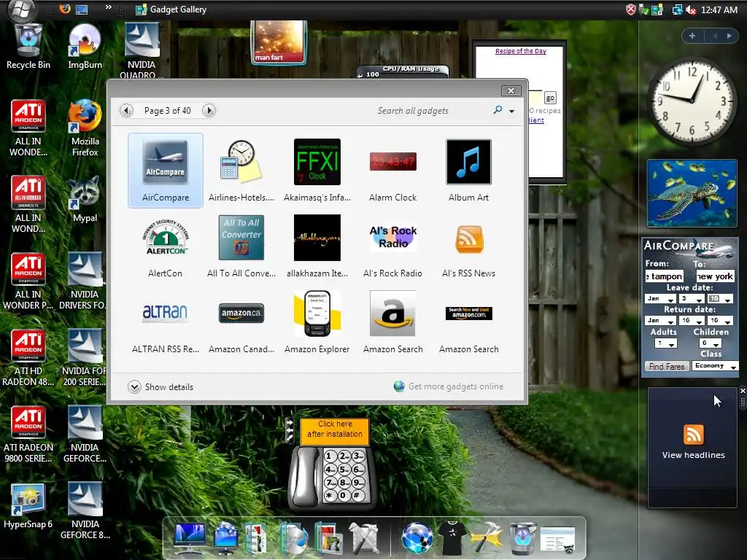Click the man fart gadget thumbnail
747x560 pixels.
[x=278, y=42]
